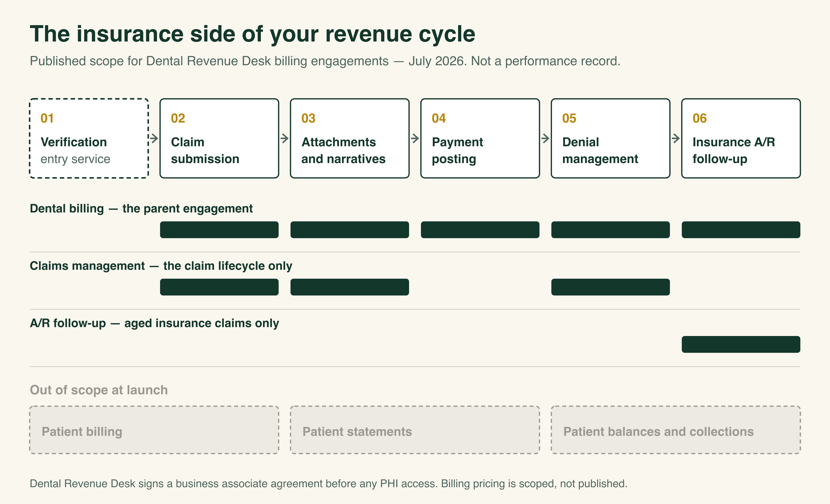Click Claims management bar under Denial management
The image size is (830, 504).
tap(610, 287)
